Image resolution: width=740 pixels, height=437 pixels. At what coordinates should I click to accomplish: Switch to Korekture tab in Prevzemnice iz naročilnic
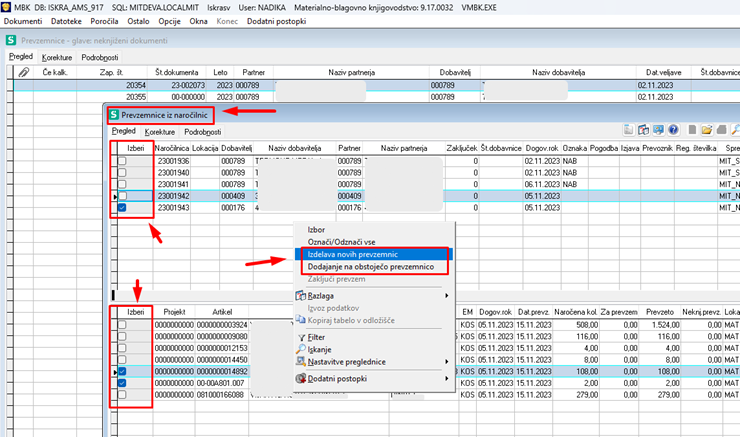coord(160,132)
